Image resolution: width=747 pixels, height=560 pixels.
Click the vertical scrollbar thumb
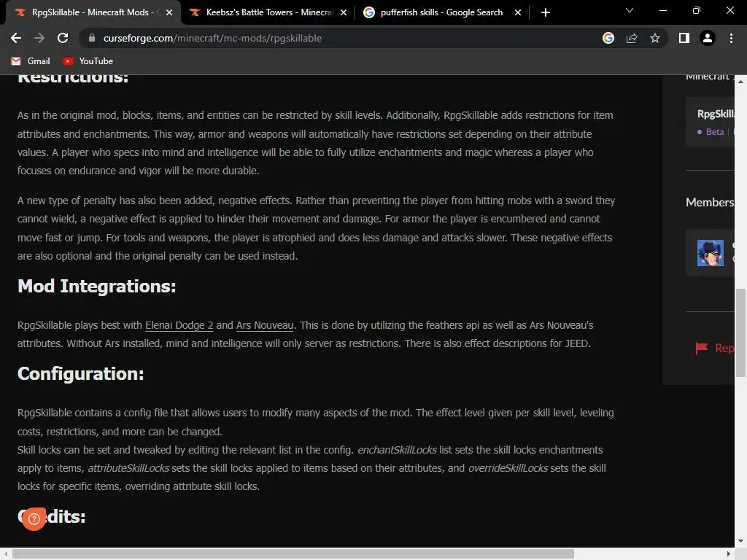(x=740, y=332)
